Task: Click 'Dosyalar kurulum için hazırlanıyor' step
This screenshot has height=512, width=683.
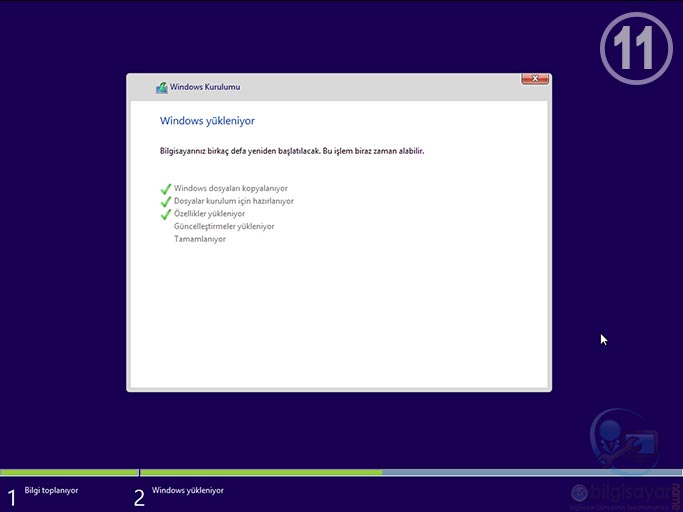Action: coord(234,201)
